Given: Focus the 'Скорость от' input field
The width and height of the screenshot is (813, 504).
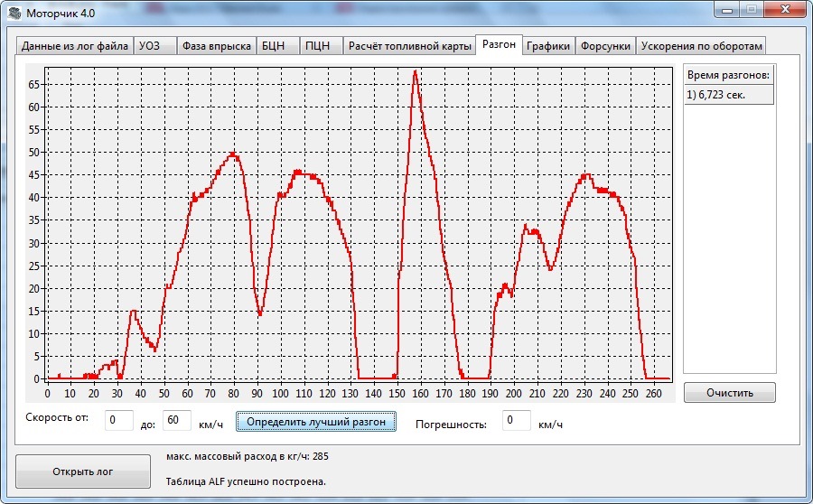Looking at the screenshot, I should click(119, 420).
